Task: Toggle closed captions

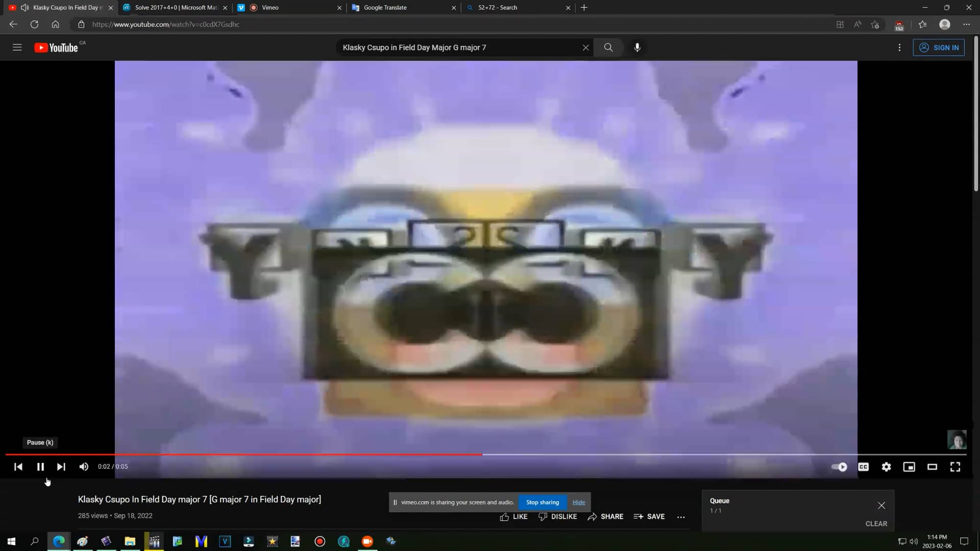Action: tap(864, 466)
